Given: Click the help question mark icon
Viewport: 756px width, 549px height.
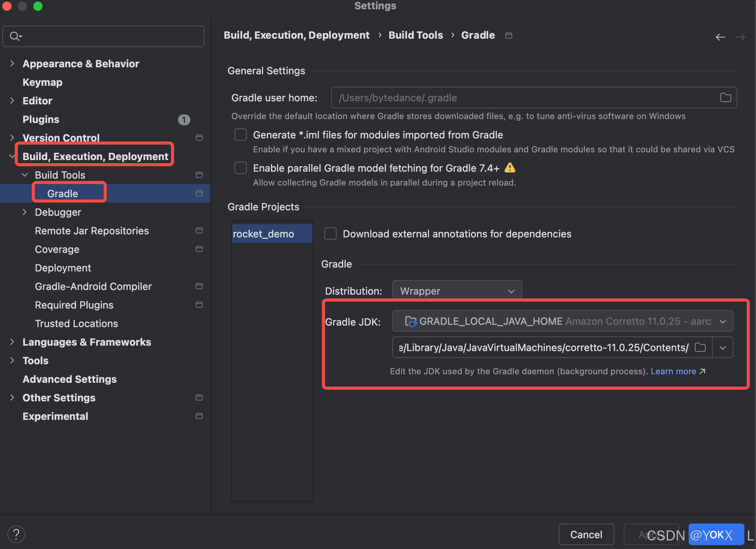Looking at the screenshot, I should pyautogui.click(x=16, y=534).
